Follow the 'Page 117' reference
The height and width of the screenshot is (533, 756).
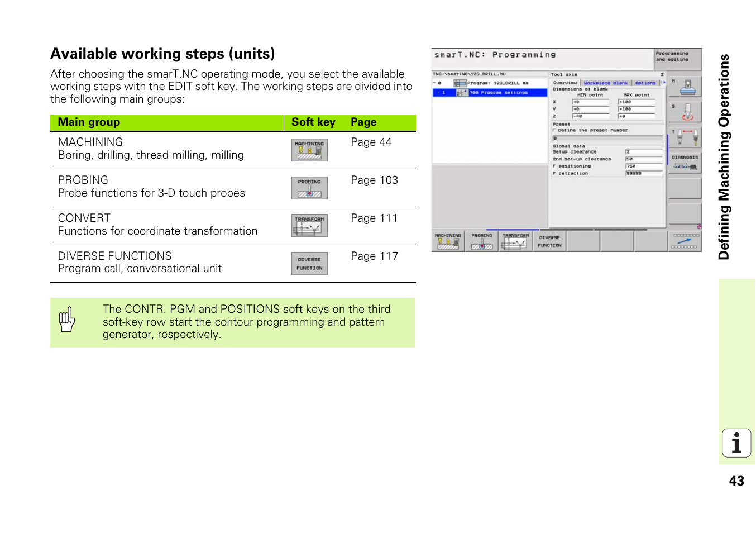[375, 256]
